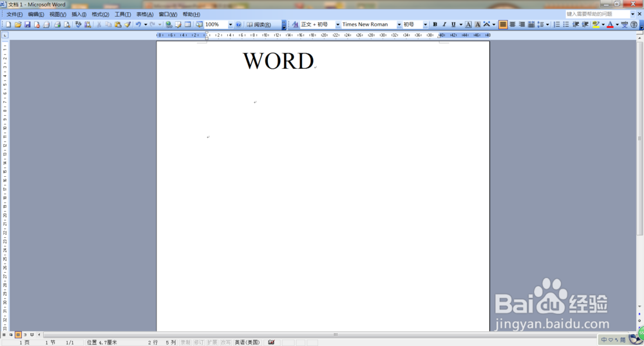Run spelling and grammar check
This screenshot has width=644, height=346.
point(78,24)
